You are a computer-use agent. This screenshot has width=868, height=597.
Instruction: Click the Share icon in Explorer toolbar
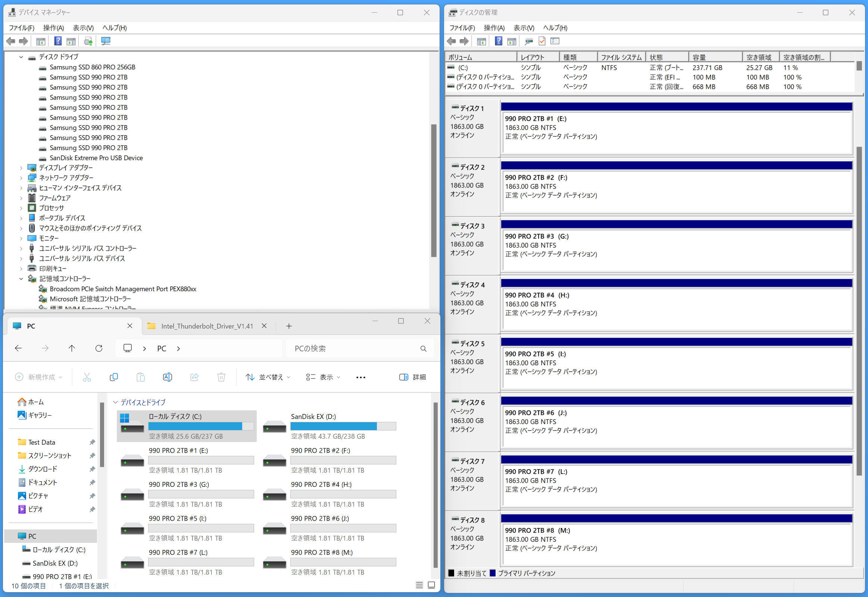(194, 377)
